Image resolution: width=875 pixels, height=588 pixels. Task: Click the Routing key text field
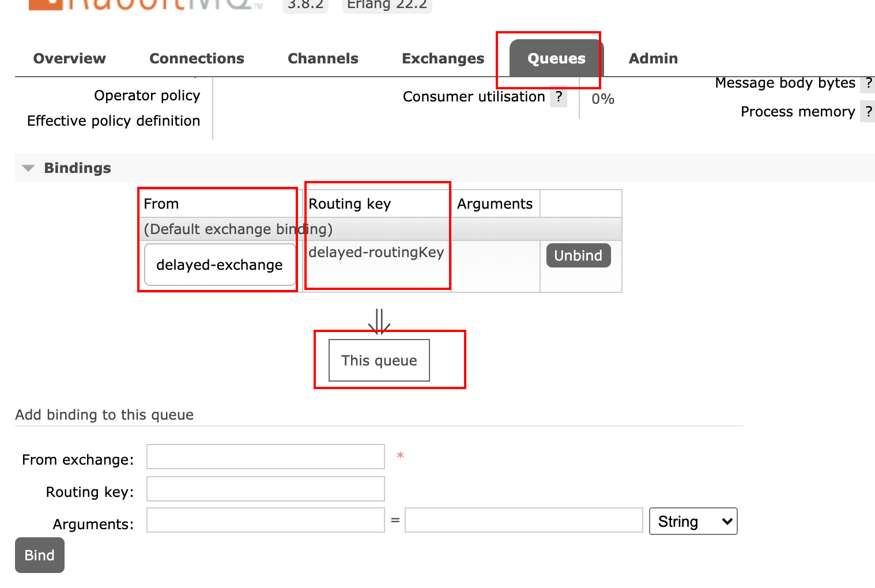[266, 489]
